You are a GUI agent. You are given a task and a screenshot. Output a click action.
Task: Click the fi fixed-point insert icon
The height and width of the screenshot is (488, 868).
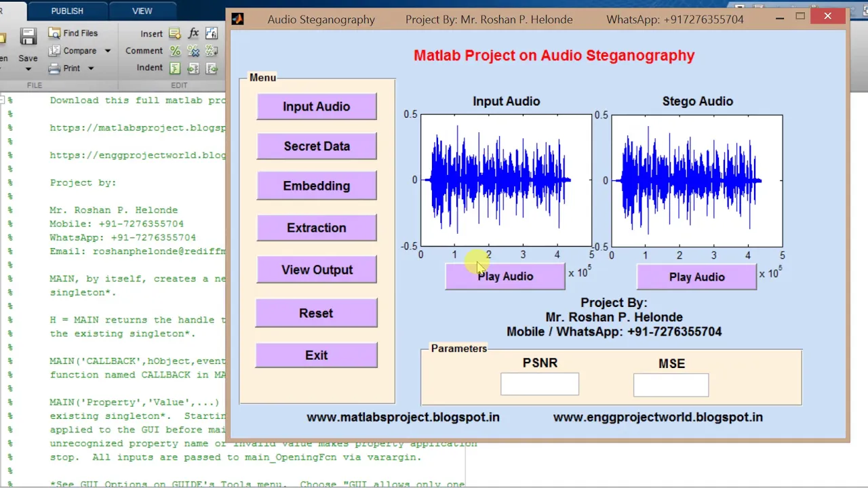[212, 33]
